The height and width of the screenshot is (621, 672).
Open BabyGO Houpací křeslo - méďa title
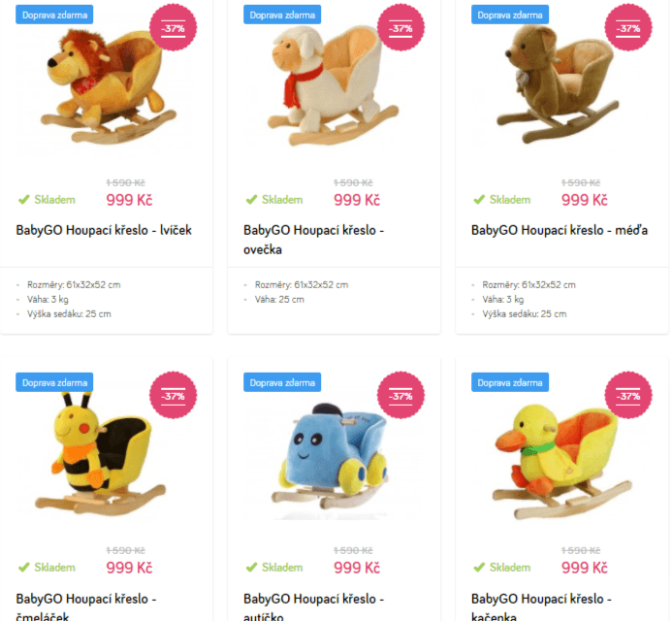[x=560, y=230]
